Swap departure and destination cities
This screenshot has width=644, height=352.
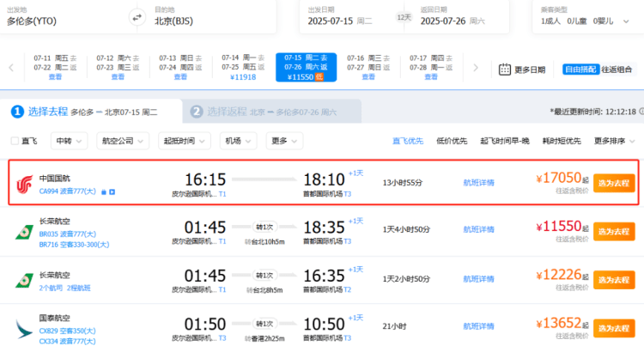tap(137, 16)
